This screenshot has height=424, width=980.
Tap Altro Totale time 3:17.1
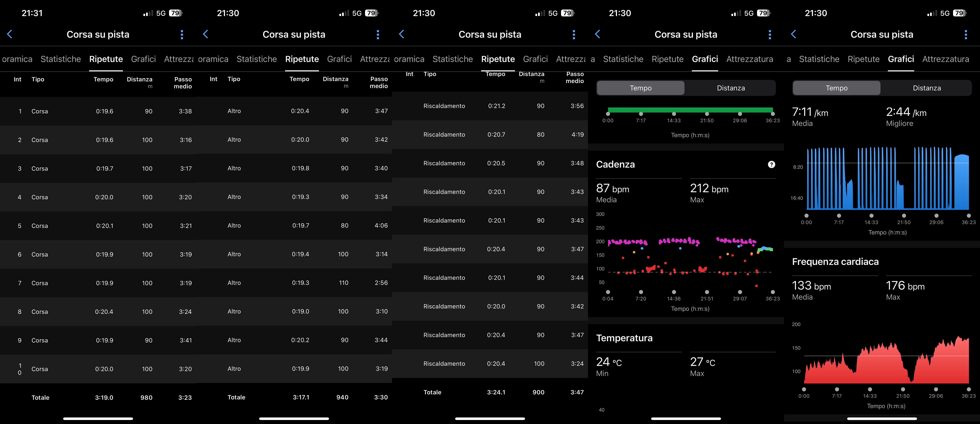coord(301,397)
